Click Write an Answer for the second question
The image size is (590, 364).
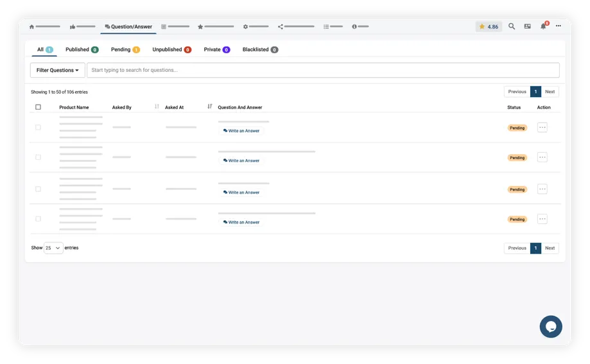pos(241,160)
